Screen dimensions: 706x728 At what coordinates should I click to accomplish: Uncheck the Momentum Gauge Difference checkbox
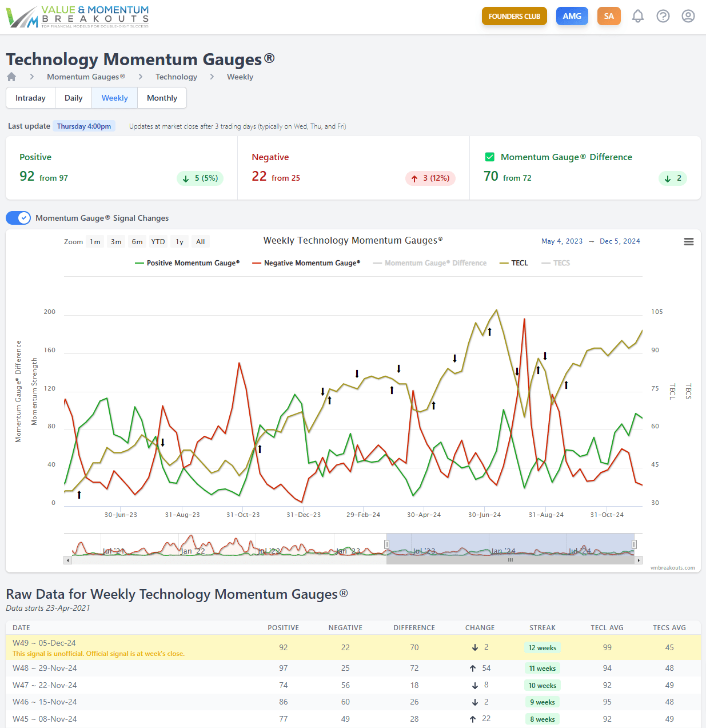490,157
